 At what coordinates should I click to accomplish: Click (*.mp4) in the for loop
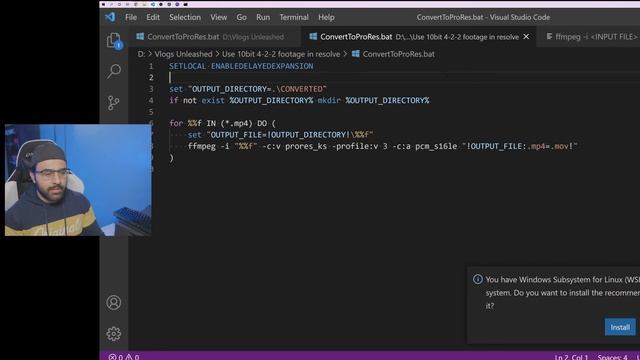pos(236,123)
